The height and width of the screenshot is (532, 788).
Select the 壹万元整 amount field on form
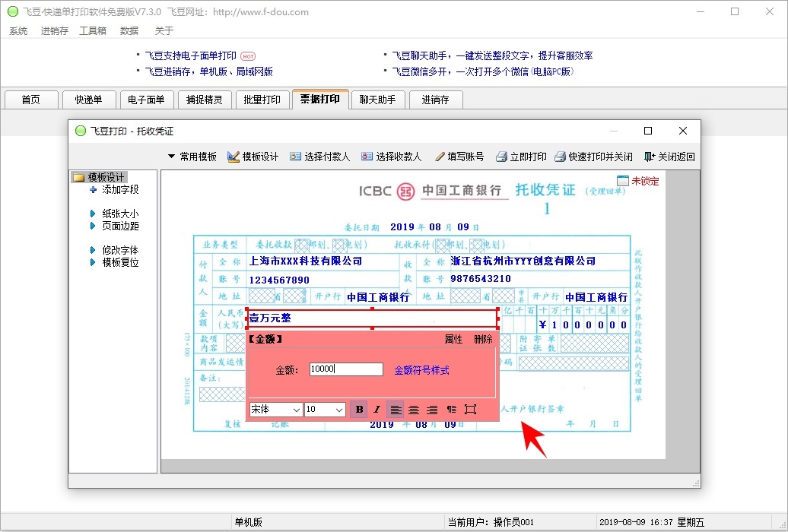373,318
